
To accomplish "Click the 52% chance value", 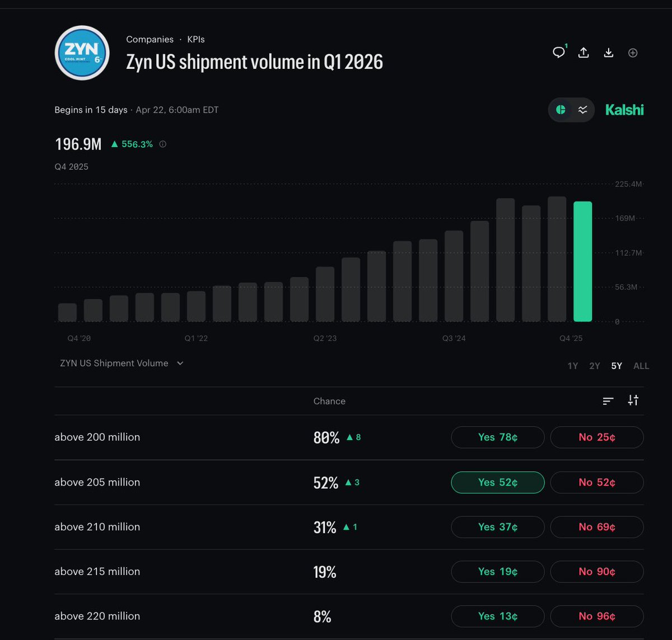I will (x=326, y=483).
